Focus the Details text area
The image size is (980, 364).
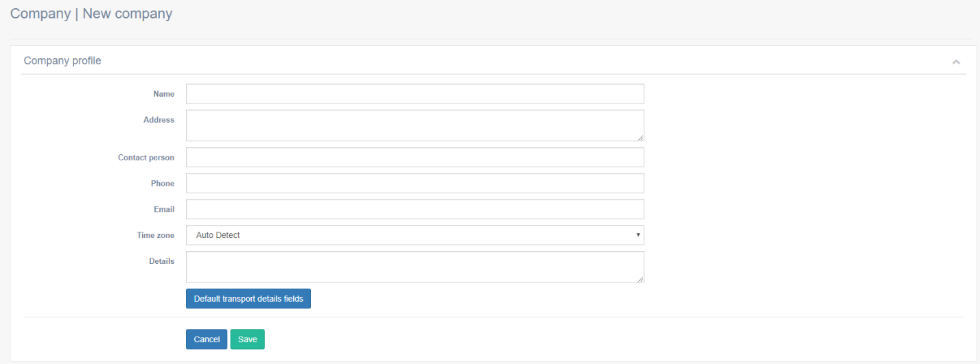pos(415,267)
